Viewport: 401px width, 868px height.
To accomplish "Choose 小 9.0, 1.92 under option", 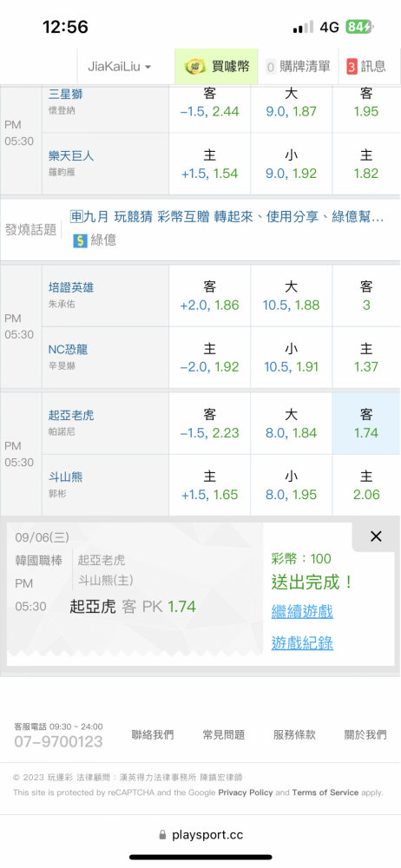I will click(292, 164).
